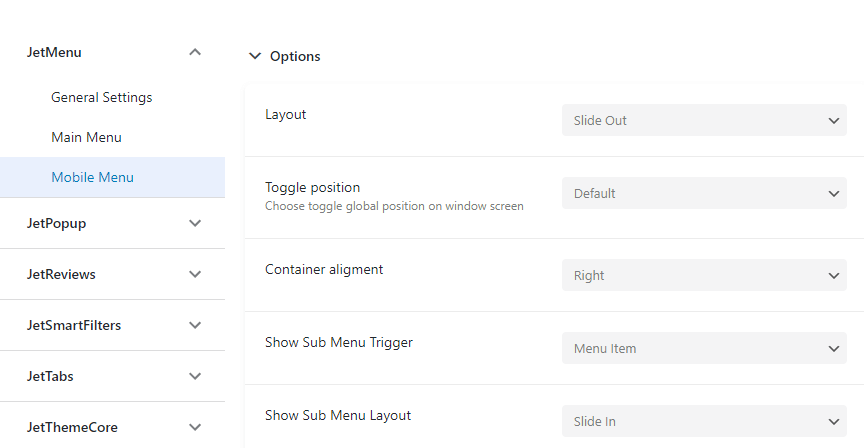This screenshot has width=864, height=448.
Task: Open General Settings under JetMenu
Action: click(x=101, y=98)
